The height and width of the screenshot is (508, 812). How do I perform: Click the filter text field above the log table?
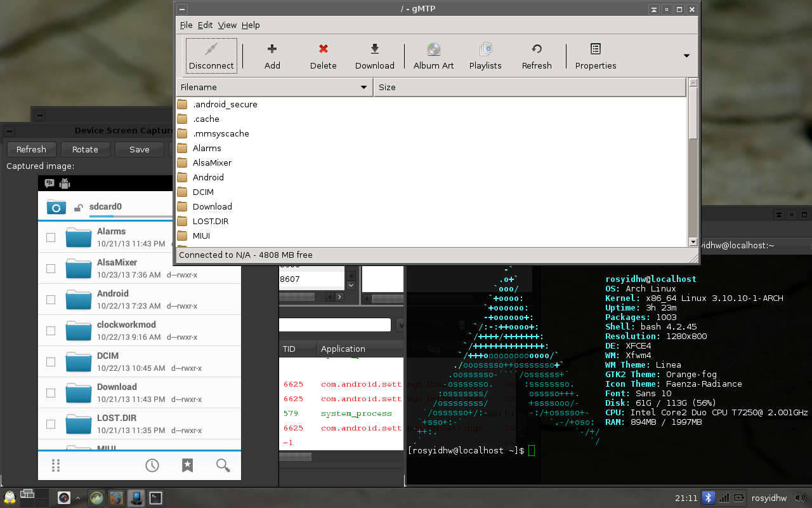pyautogui.click(x=335, y=324)
